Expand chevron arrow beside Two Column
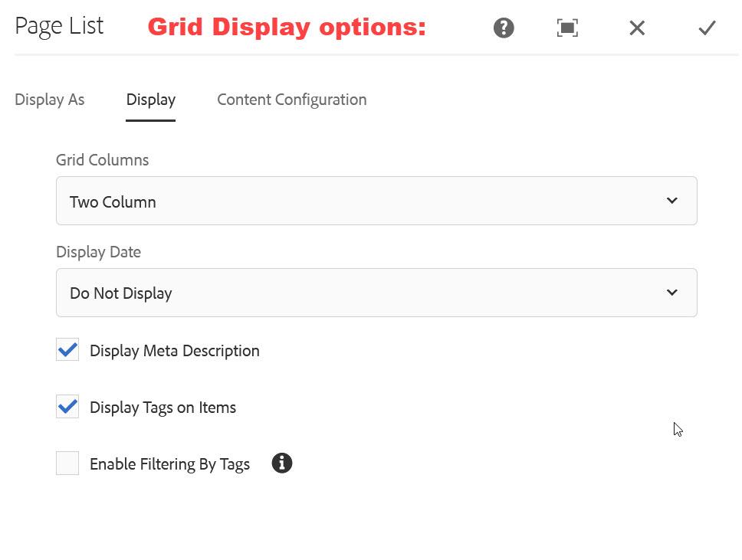 tap(672, 201)
